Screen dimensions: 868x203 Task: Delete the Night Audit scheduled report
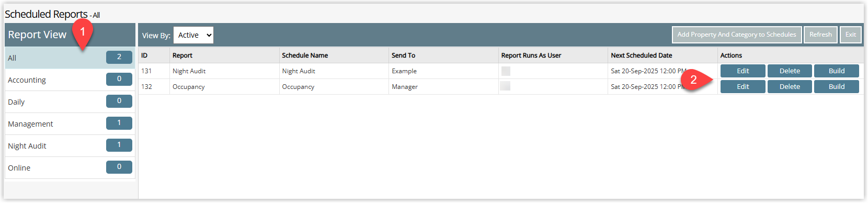tap(790, 71)
